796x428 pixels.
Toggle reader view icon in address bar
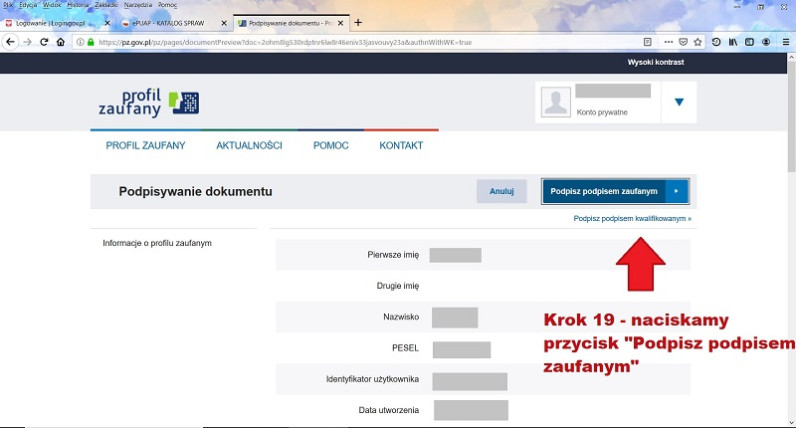point(647,42)
